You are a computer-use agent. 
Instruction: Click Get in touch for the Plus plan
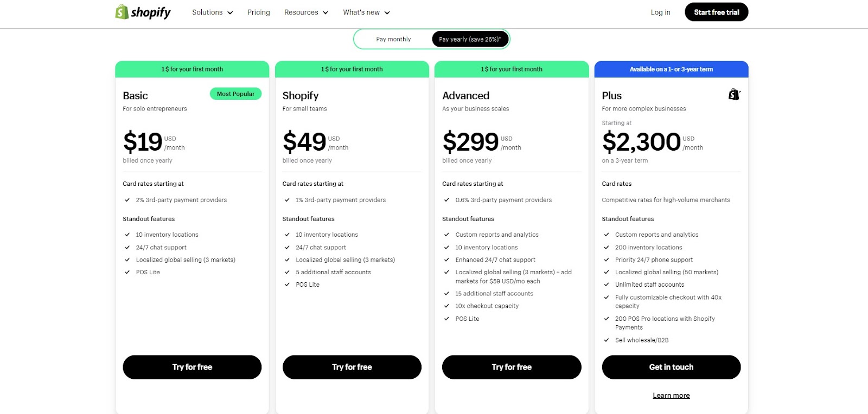click(x=671, y=367)
